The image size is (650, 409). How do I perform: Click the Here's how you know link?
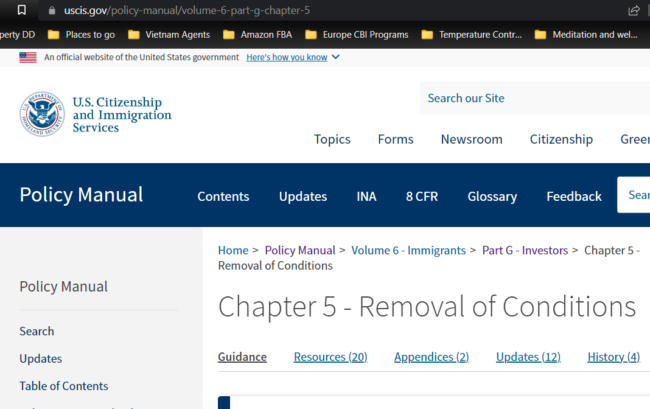287,57
